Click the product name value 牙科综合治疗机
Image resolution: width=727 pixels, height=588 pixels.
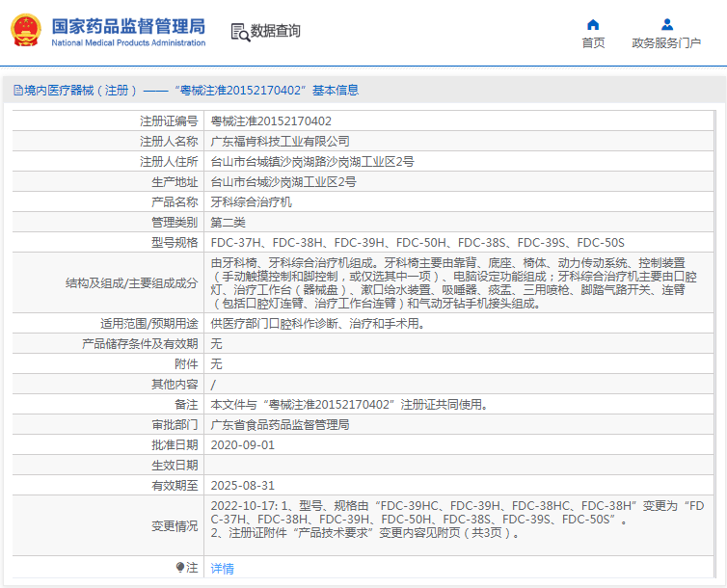pos(251,202)
